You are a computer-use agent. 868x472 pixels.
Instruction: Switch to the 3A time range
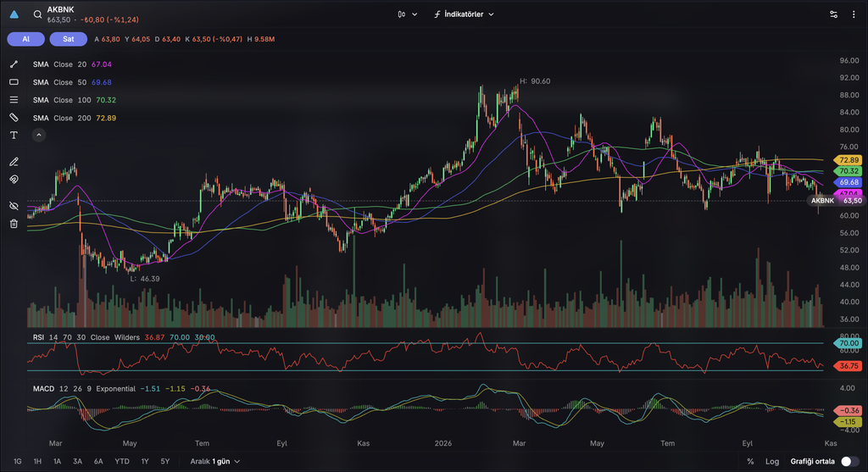click(x=77, y=461)
